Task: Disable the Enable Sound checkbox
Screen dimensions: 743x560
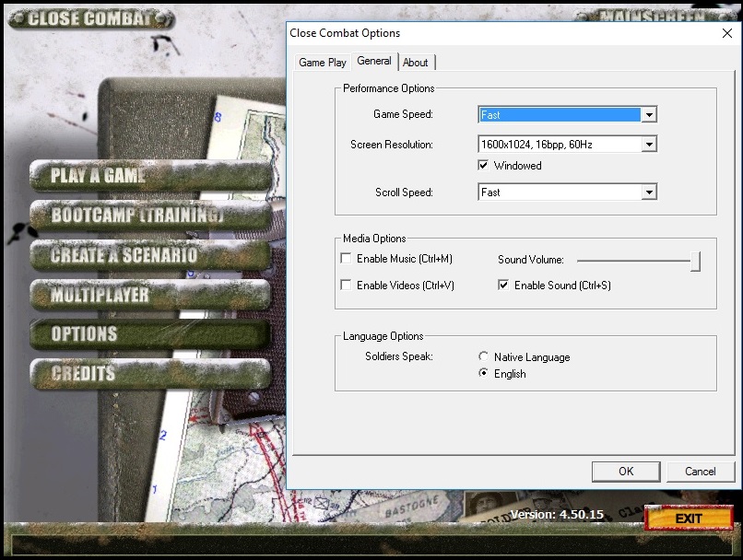Action: (x=503, y=285)
